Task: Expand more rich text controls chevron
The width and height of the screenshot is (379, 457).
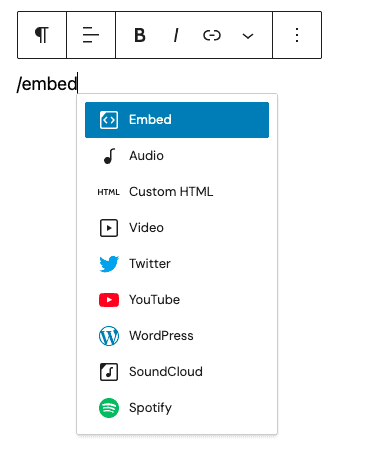Action: click(248, 35)
